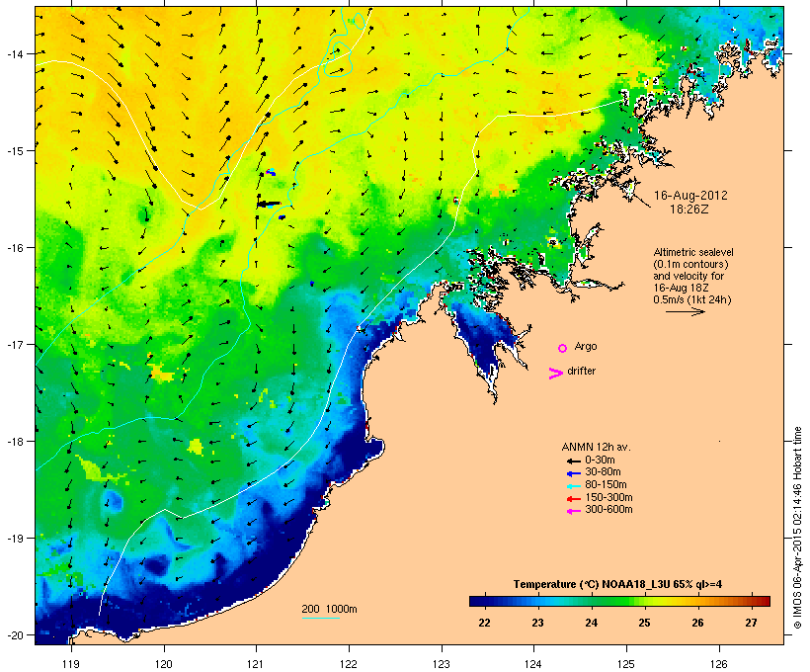Click the '(0.1m contours)' text line
The width and height of the screenshot is (810, 672).
coord(690,264)
